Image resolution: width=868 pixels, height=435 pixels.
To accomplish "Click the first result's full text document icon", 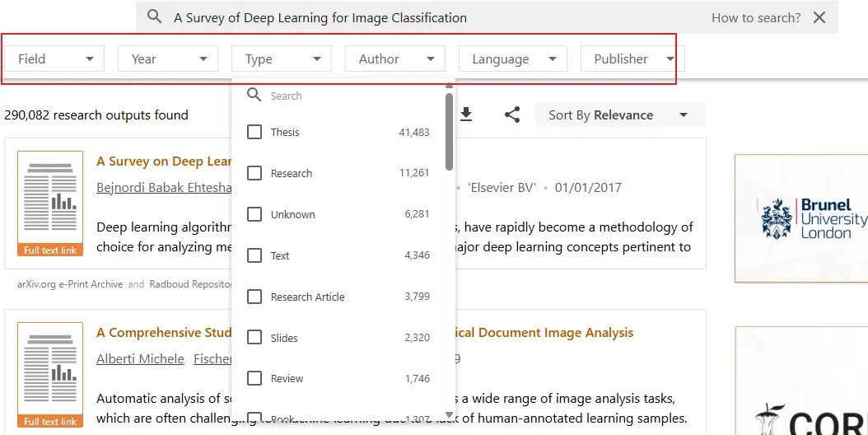I will (50, 203).
